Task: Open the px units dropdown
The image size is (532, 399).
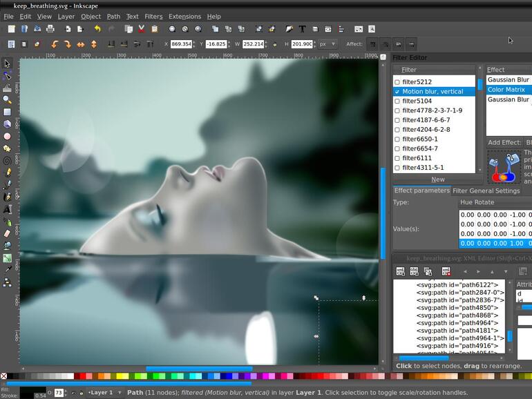Action: [327, 44]
